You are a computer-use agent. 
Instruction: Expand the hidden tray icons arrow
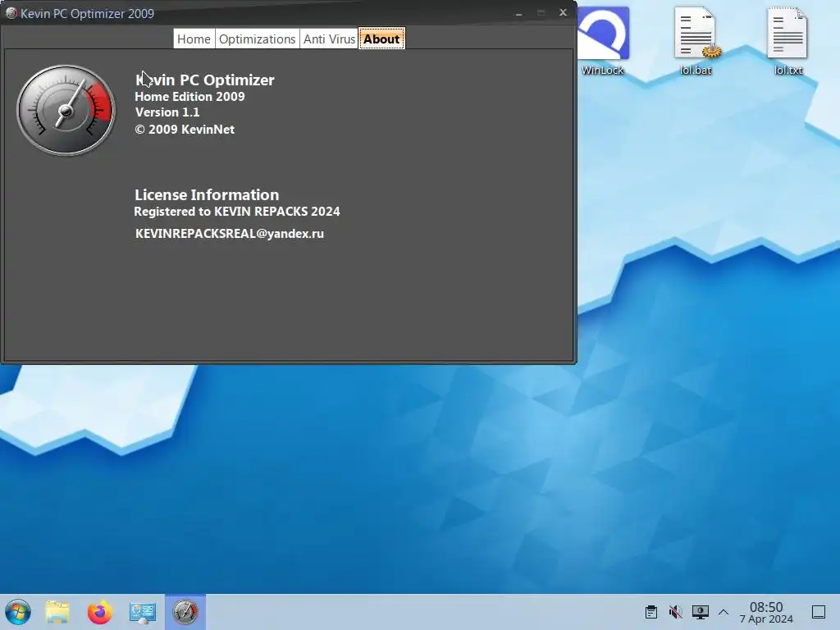pyautogui.click(x=724, y=612)
